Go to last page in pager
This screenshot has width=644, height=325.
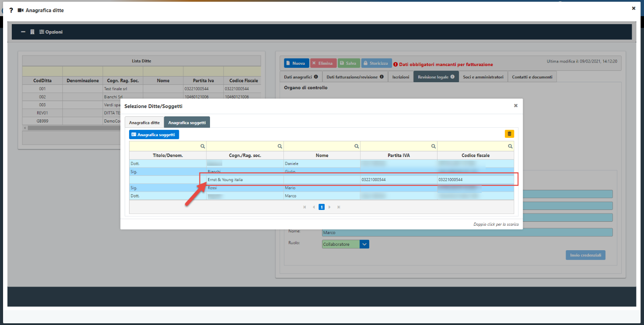(339, 207)
